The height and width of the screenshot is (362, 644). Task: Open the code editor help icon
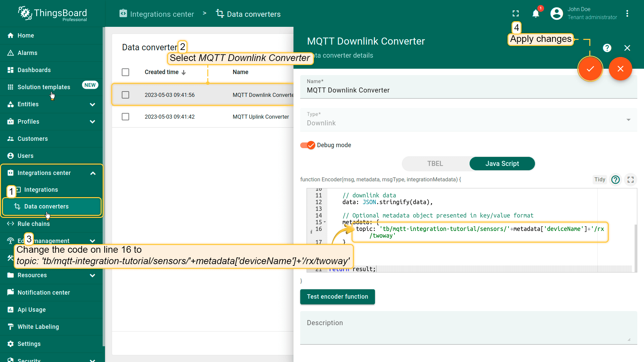tap(615, 180)
